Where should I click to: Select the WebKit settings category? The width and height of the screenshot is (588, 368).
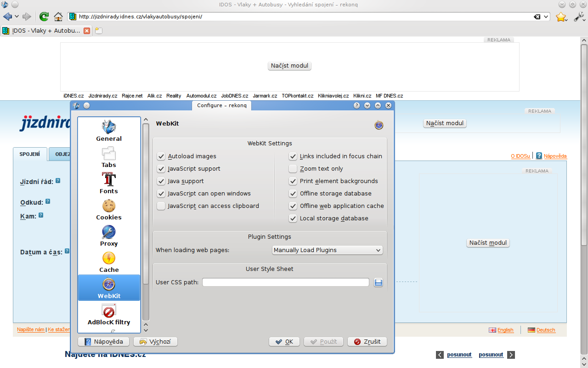click(x=109, y=288)
